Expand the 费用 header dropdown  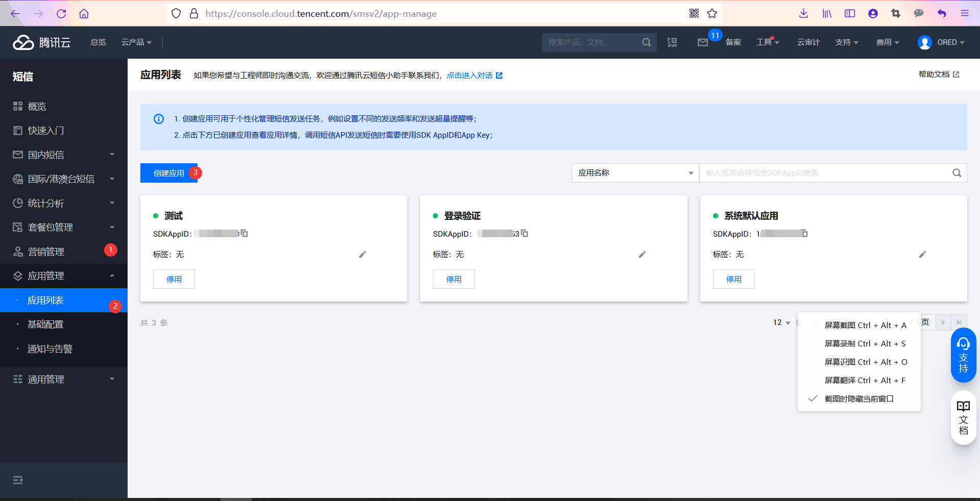point(888,42)
